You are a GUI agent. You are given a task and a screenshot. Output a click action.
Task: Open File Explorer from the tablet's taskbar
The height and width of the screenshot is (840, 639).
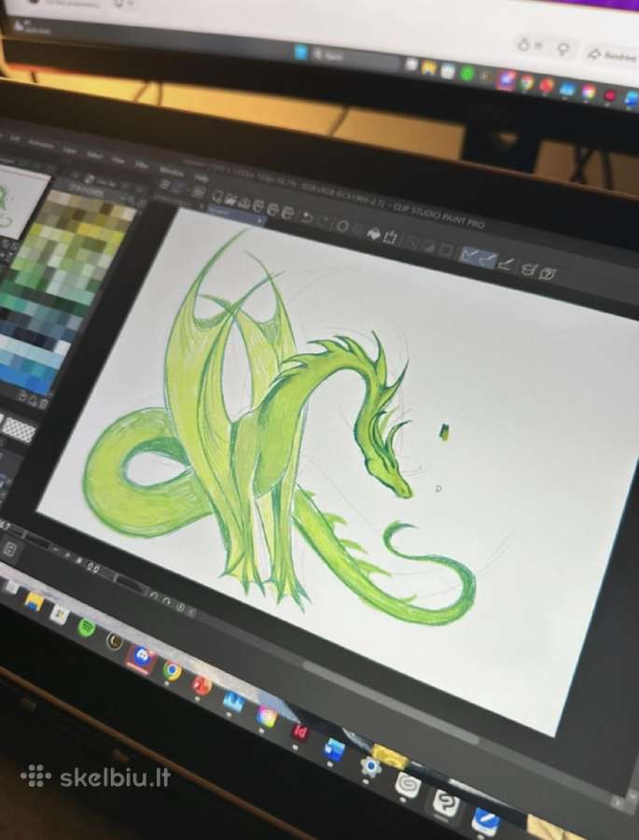[34, 601]
